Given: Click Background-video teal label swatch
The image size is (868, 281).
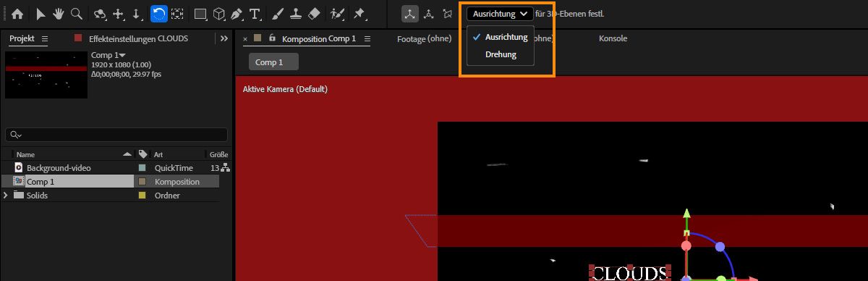Looking at the screenshot, I should (x=142, y=168).
